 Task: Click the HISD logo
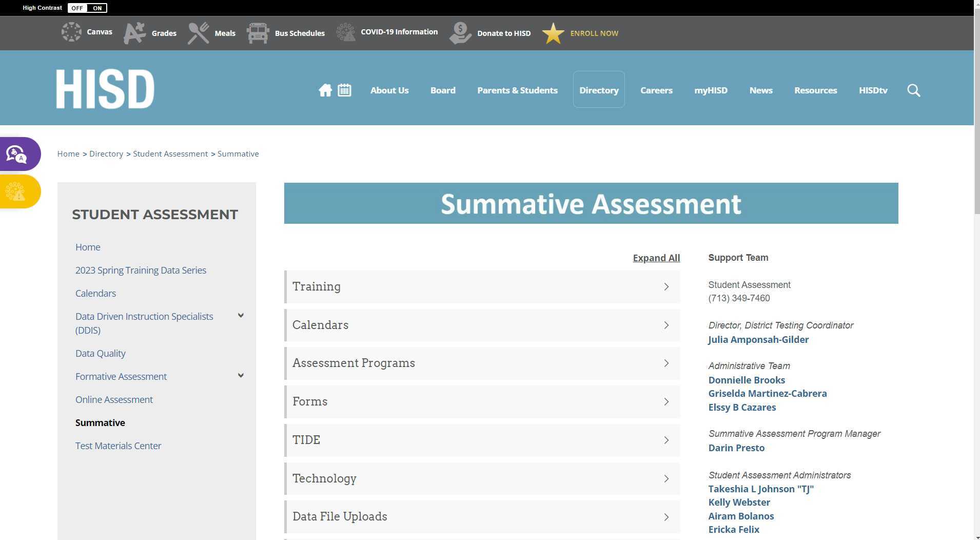[105, 88]
